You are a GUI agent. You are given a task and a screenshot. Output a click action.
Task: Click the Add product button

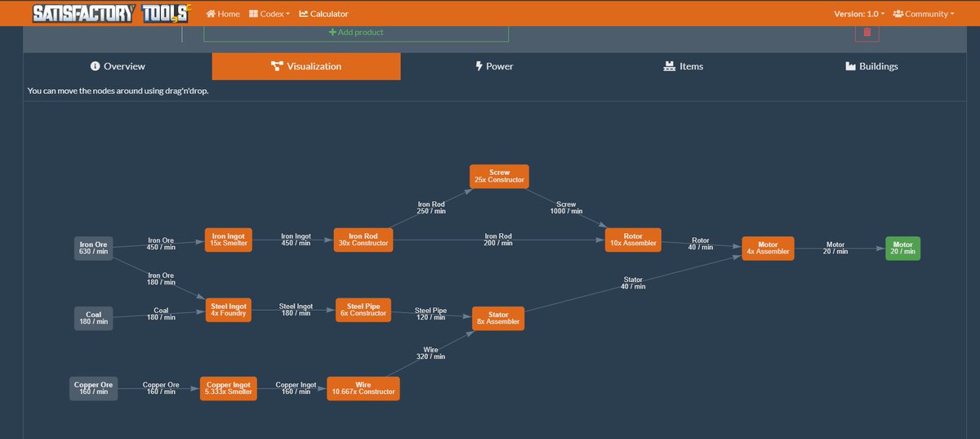[x=356, y=33]
